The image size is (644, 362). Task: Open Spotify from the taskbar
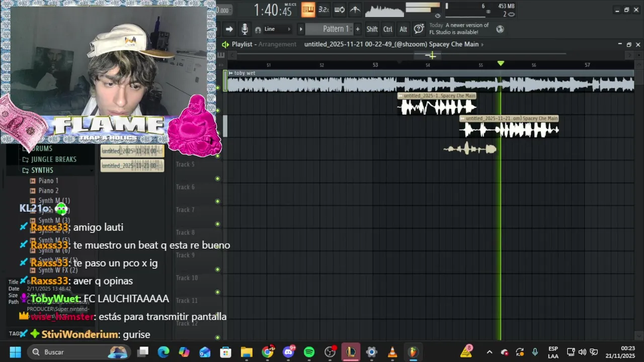309,352
